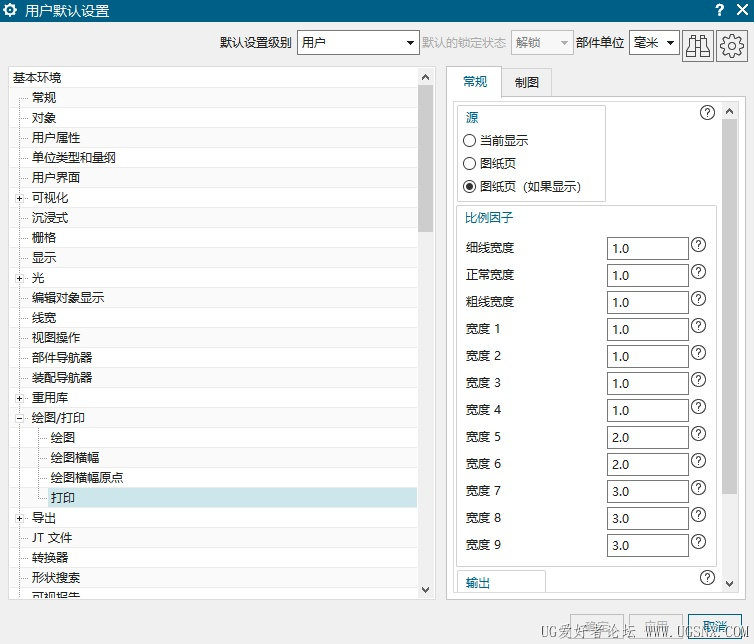The image size is (754, 644).
Task: Choose 图纸页 (如果显示) radio option
Action: (x=470, y=186)
